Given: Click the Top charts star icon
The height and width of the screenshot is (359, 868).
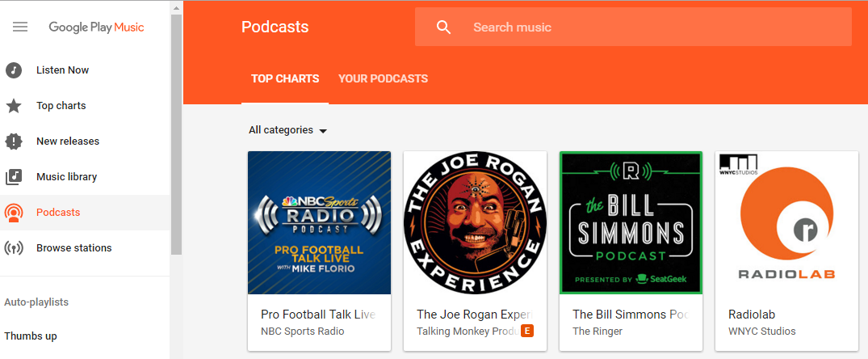Looking at the screenshot, I should pyautogui.click(x=14, y=106).
